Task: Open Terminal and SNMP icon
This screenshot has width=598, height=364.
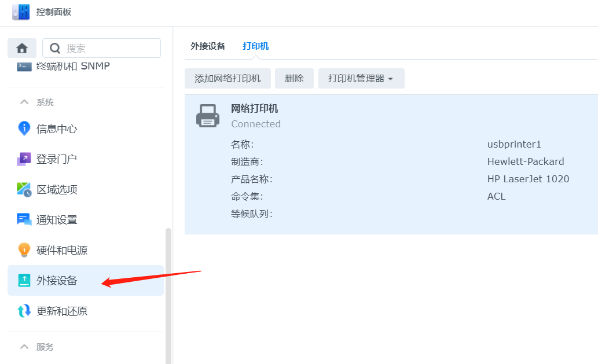Action: pyautogui.click(x=24, y=66)
